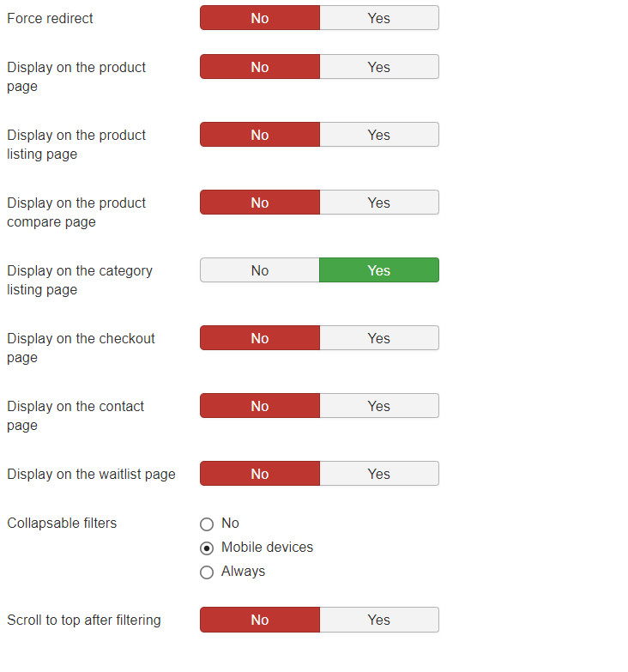Select No for Force redirect
Image resolution: width=628 pixels, height=672 pixels.
point(260,18)
